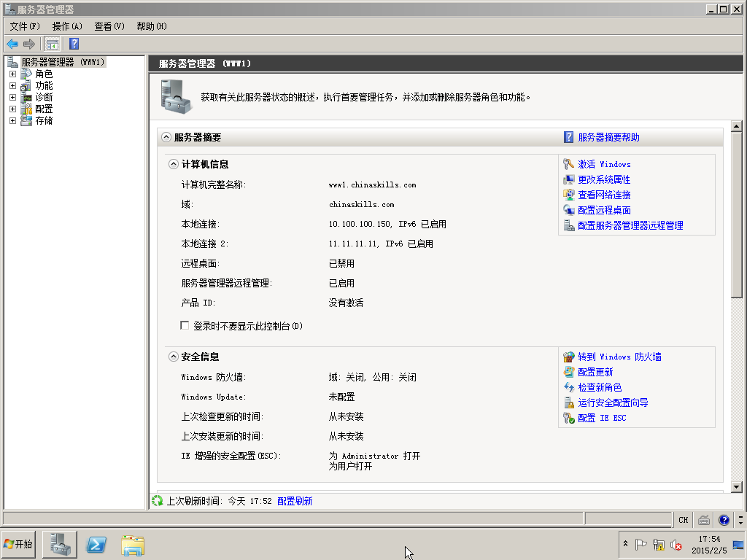Click the 配置远程桌面 link
Image resolution: width=747 pixels, height=560 pixels.
pyautogui.click(x=604, y=210)
